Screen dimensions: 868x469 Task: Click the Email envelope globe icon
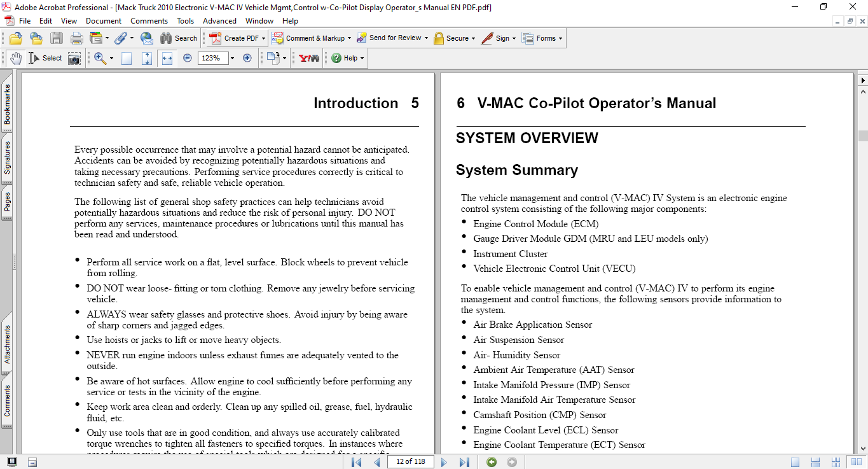click(x=146, y=38)
